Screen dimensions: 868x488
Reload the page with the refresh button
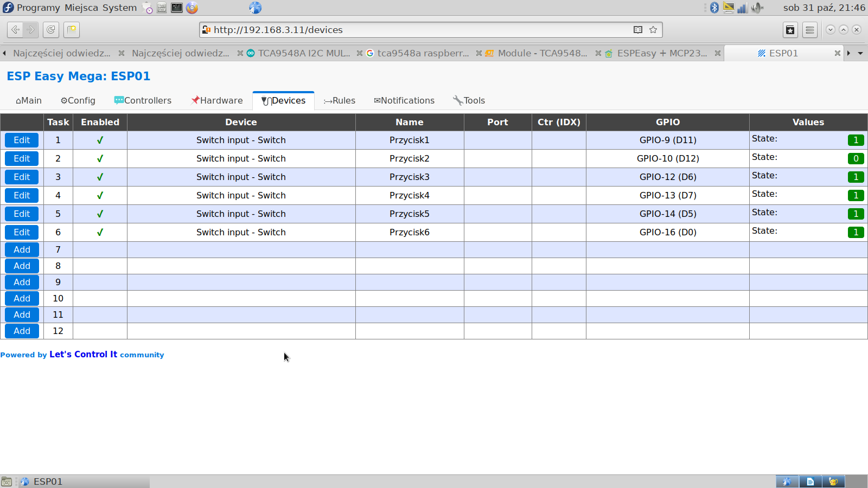click(x=51, y=30)
